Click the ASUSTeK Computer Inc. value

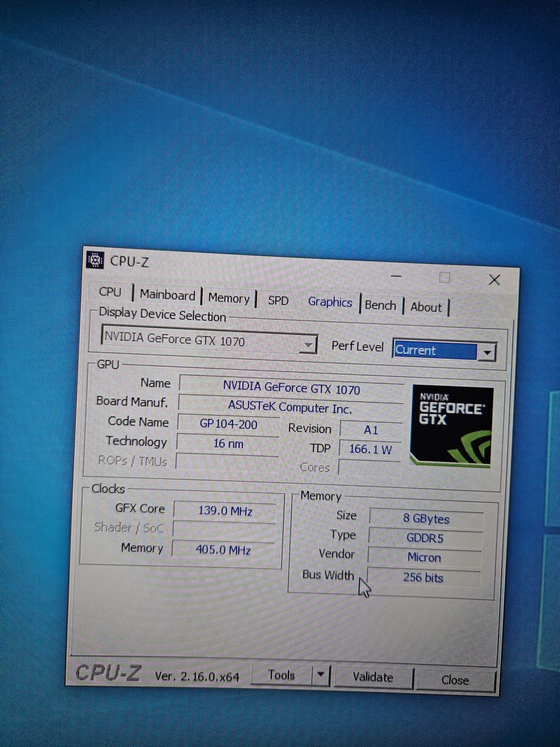coord(290,407)
